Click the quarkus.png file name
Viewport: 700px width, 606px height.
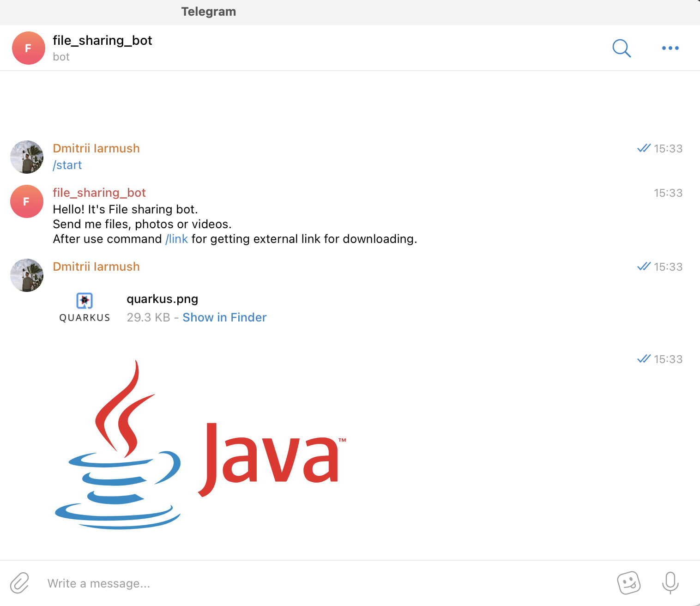click(x=162, y=299)
